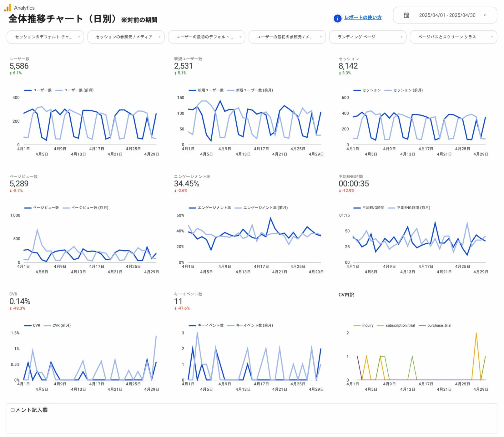Click the blue info icon beside レポートの使い方
Image resolution: width=504 pixels, height=437 pixels.
(x=337, y=18)
